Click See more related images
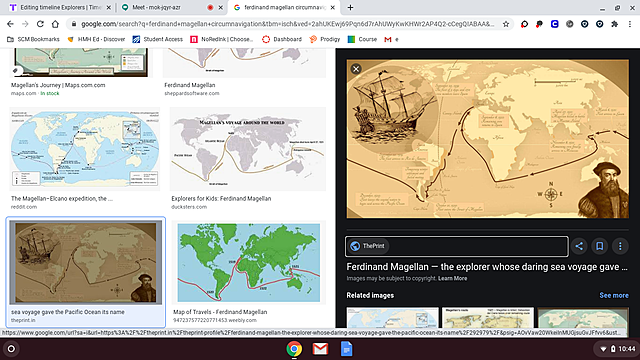 (x=614, y=295)
